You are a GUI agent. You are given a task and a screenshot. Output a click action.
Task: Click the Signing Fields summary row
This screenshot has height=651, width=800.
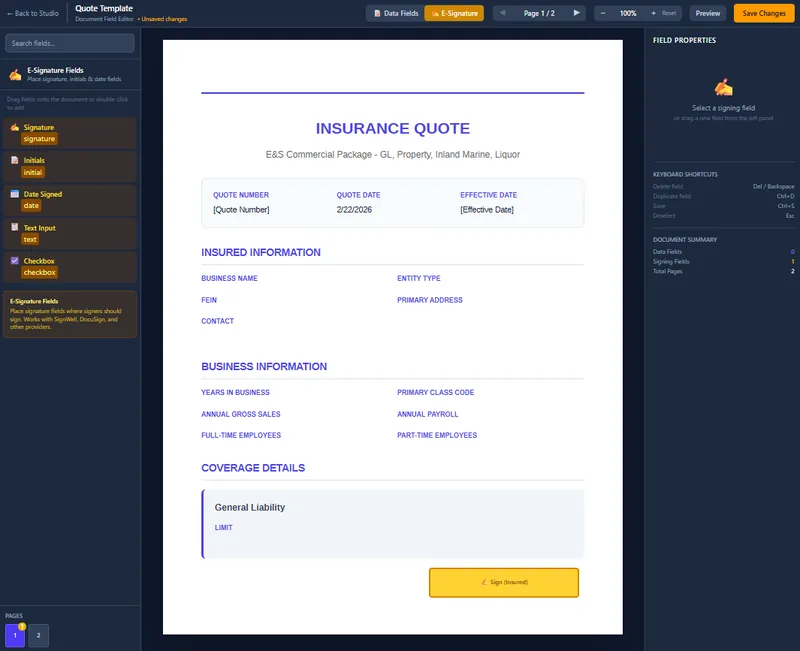point(723,261)
